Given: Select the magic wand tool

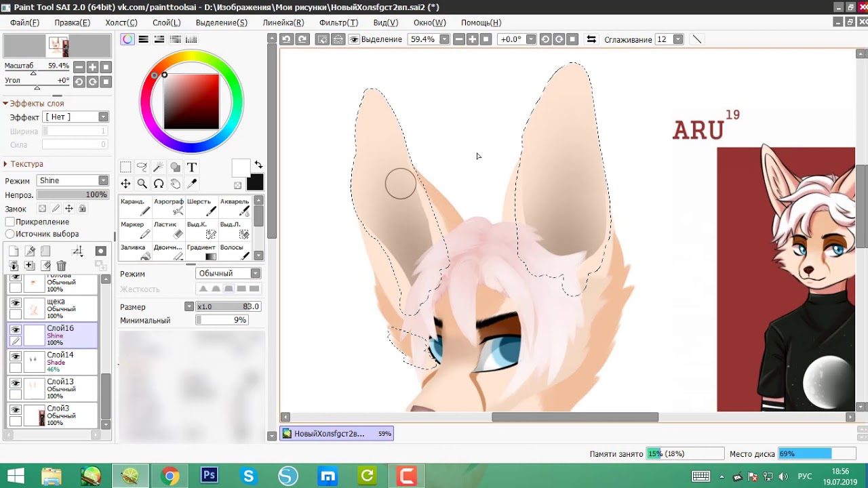Looking at the screenshot, I should (x=159, y=167).
